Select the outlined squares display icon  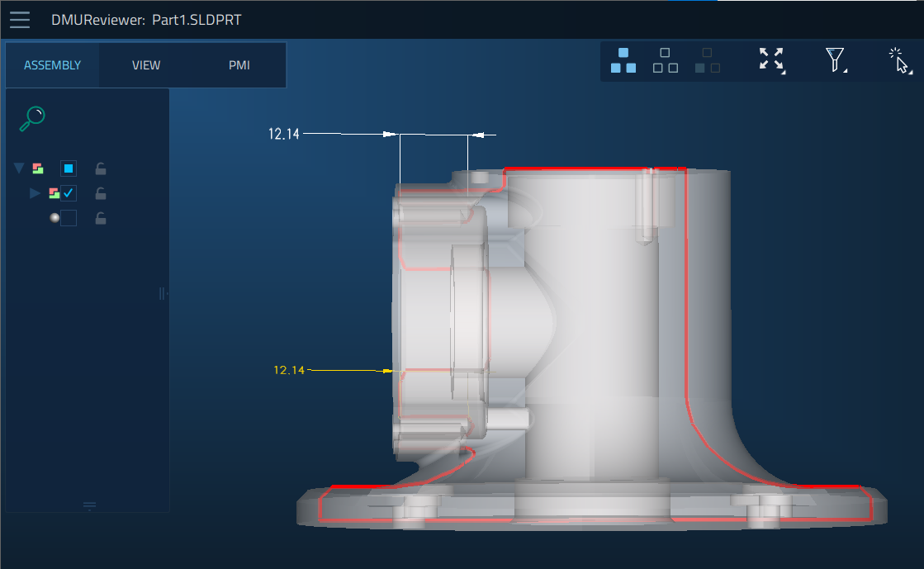[666, 60]
